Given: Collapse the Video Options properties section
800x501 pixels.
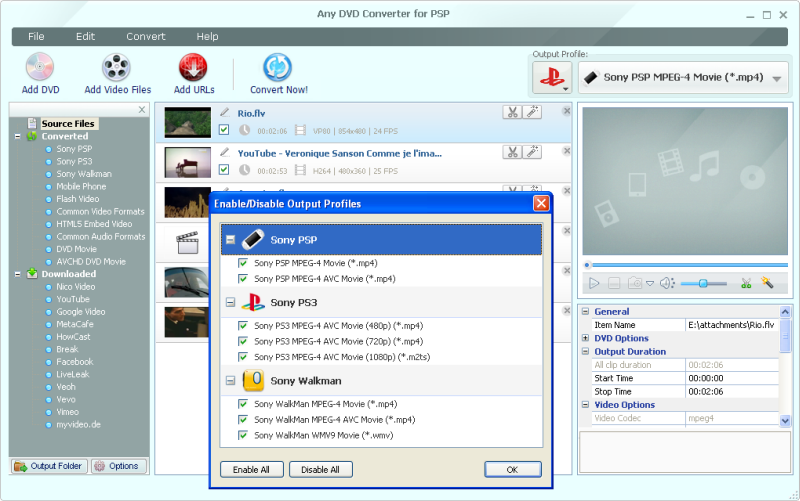Looking at the screenshot, I should coord(585,404).
